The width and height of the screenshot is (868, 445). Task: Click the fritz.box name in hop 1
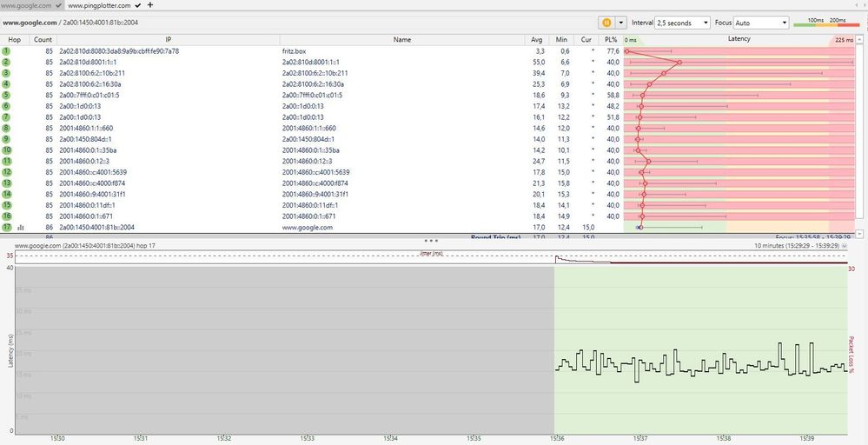[294, 51]
